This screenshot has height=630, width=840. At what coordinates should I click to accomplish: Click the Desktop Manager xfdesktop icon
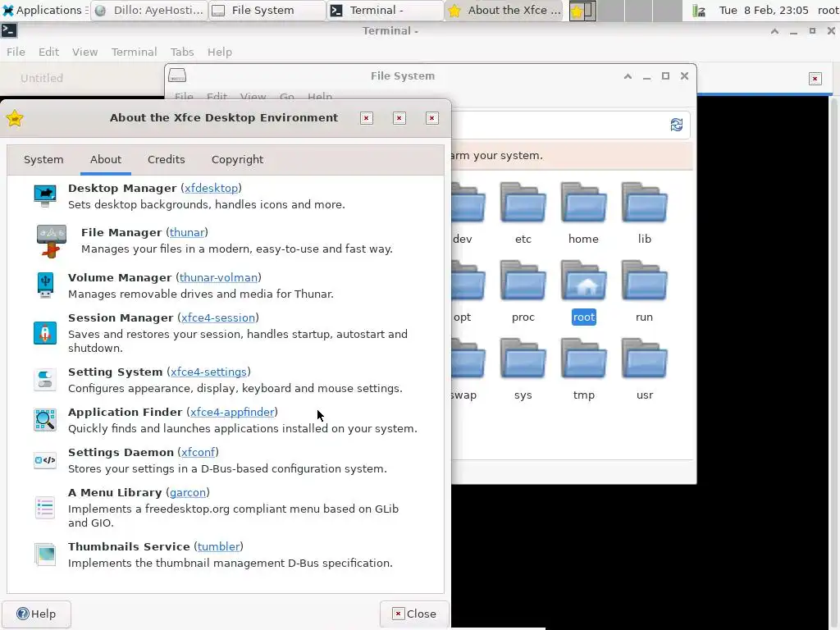point(45,196)
